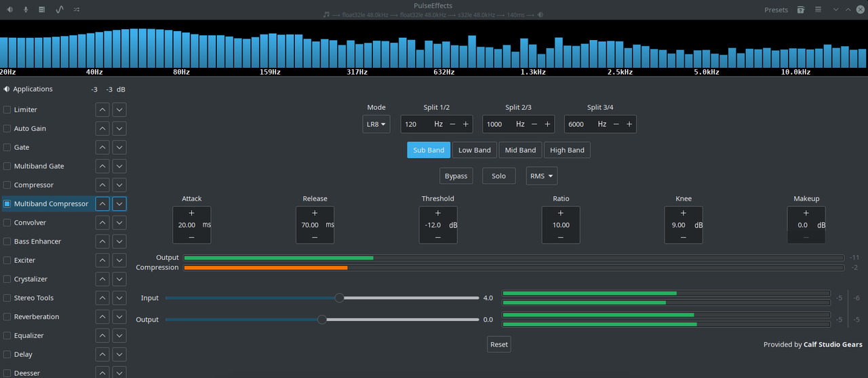The height and width of the screenshot is (378, 868).
Task: Increase Attack time with plus
Action: tap(192, 213)
